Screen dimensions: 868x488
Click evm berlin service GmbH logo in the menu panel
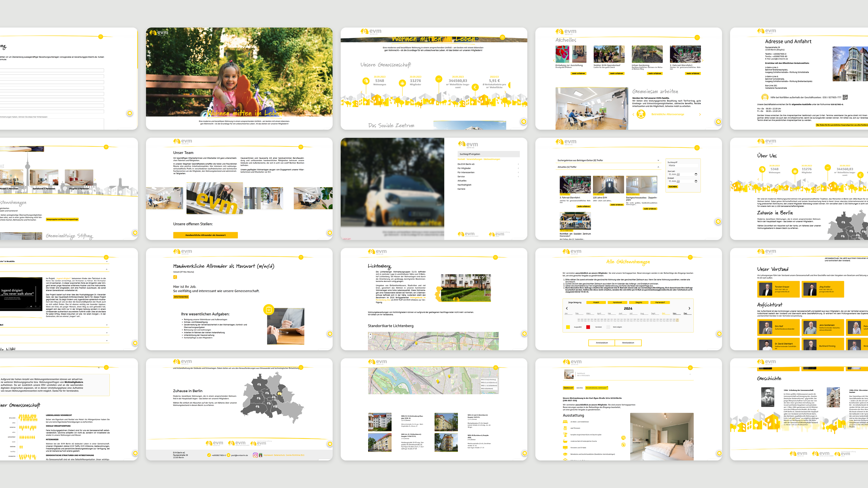click(x=468, y=234)
